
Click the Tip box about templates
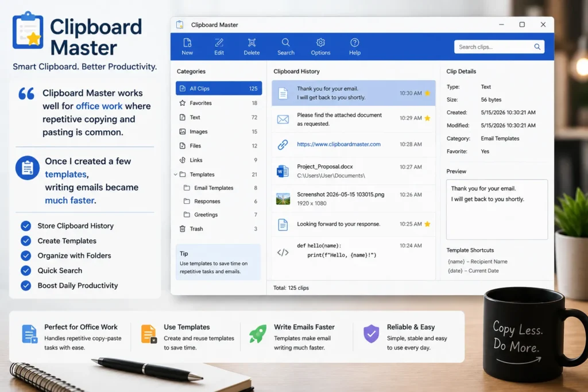(x=218, y=262)
